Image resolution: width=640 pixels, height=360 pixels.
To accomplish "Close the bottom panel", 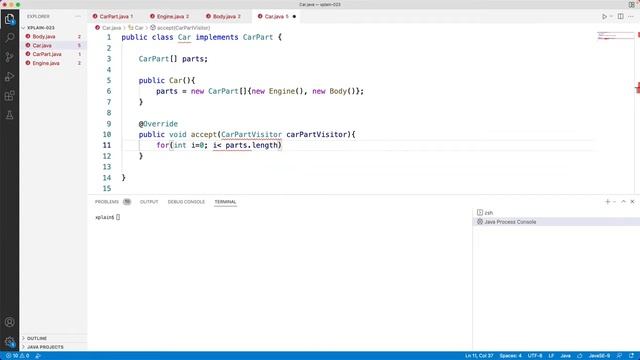I will [632, 202].
